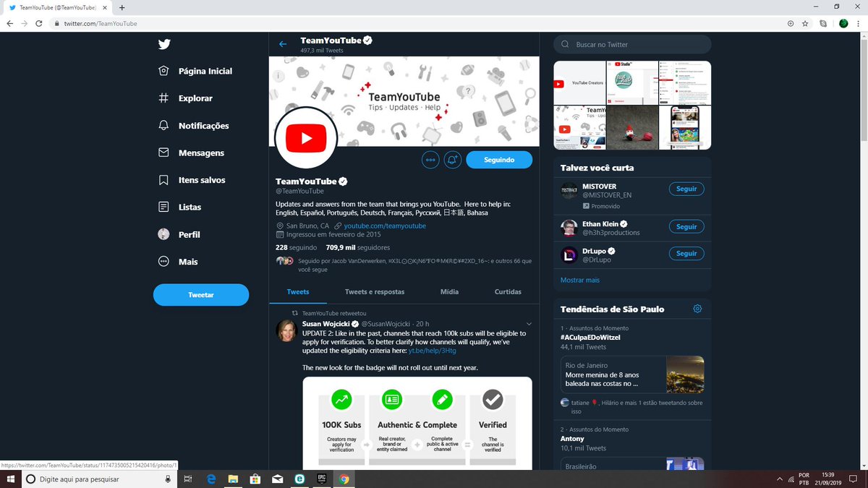The image size is (868, 488).
Task: Open Epic Games Launcher from taskbar
Action: click(x=321, y=479)
